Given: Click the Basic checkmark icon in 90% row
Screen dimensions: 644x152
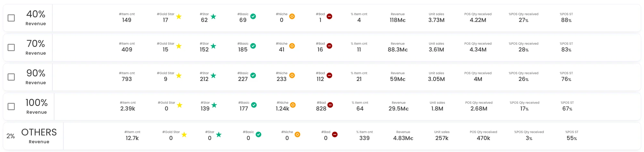Looking at the screenshot, I should (253, 76).
